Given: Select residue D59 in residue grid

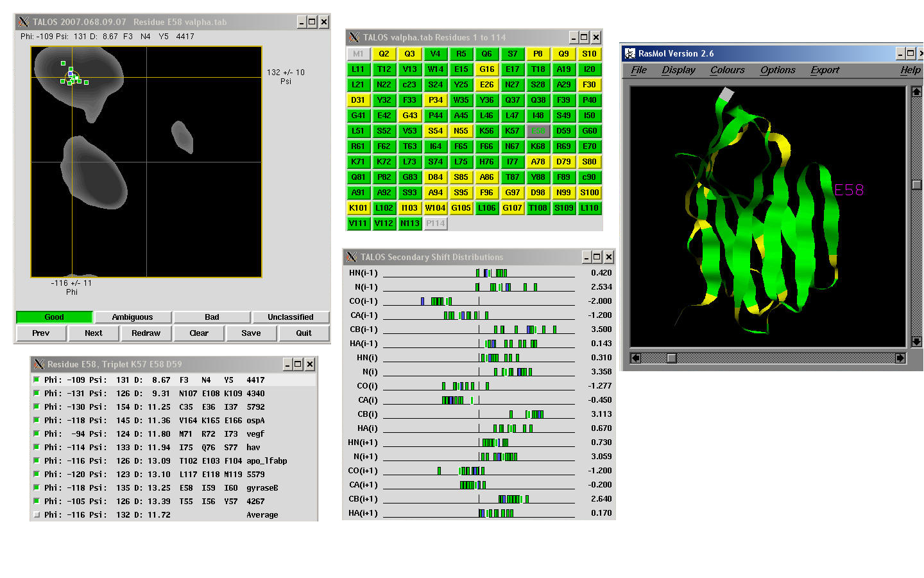Looking at the screenshot, I should (564, 131).
